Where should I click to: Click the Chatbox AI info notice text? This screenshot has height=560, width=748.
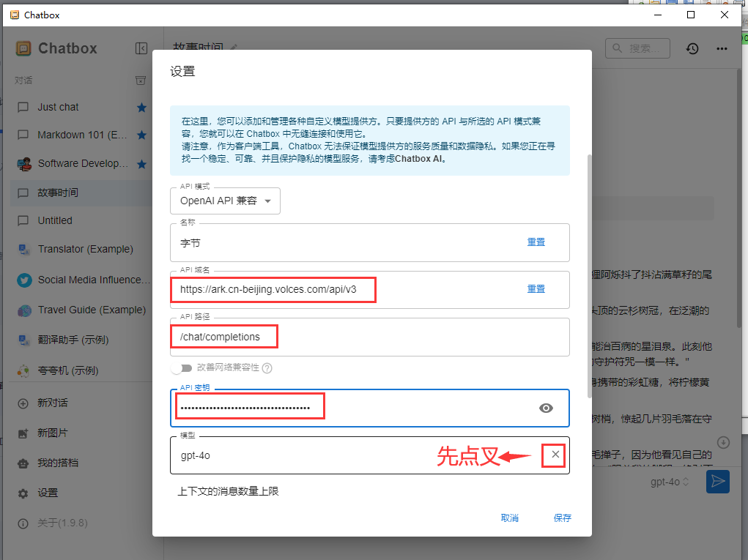370,140
